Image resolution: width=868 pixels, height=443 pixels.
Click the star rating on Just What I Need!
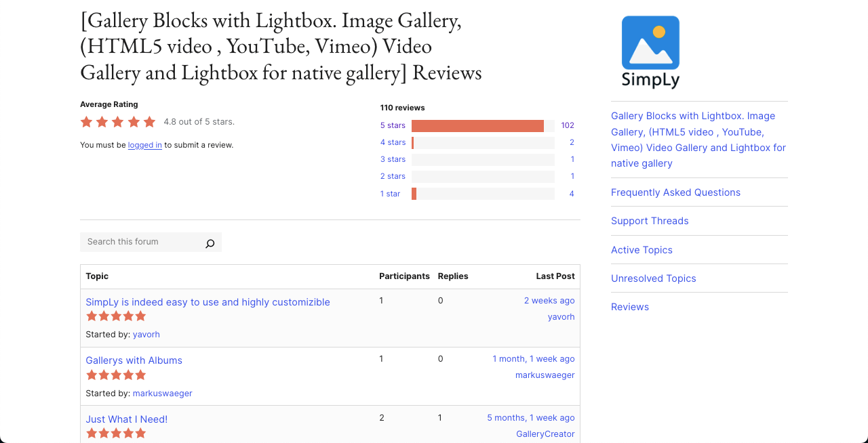coord(116,433)
